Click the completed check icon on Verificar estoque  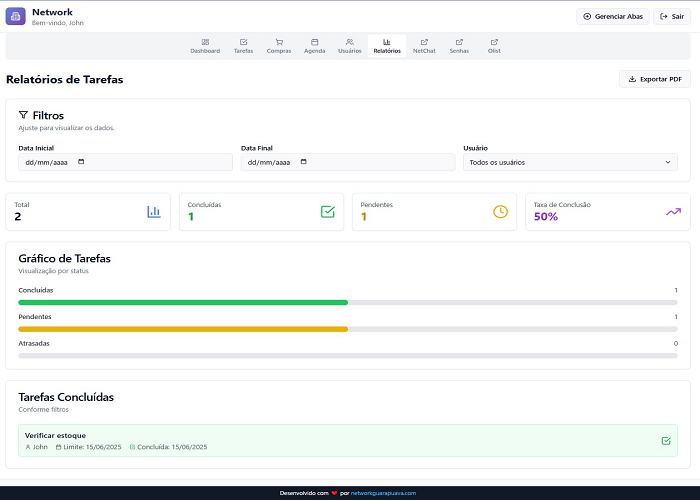(x=666, y=440)
